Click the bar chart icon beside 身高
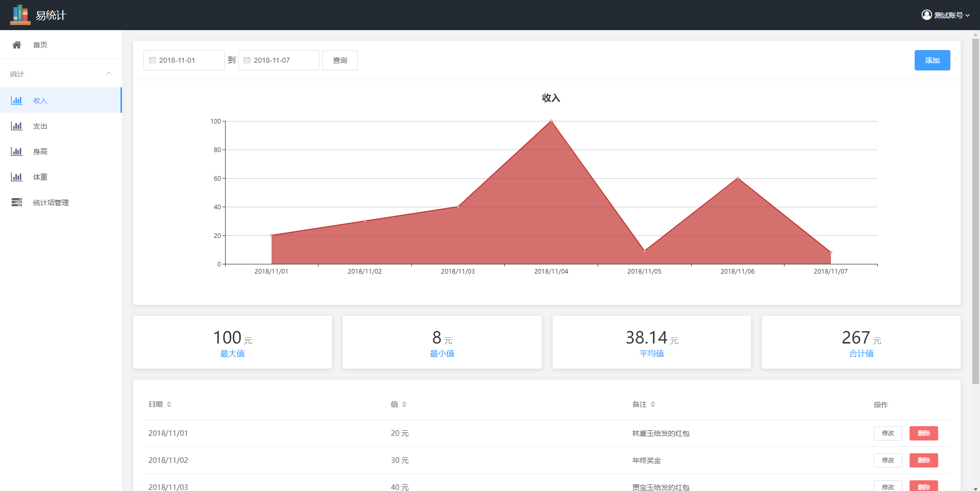The width and height of the screenshot is (980, 491). 17,152
